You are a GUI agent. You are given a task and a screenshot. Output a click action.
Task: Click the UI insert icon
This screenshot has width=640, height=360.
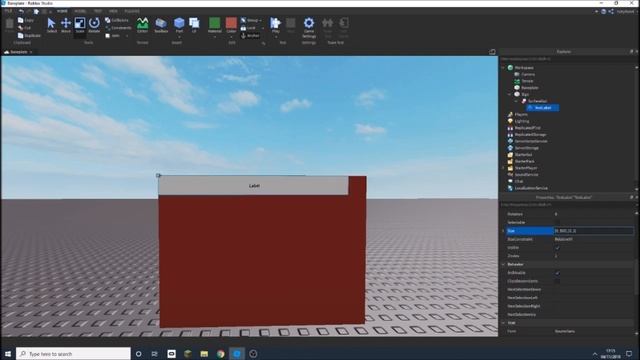pos(194,25)
